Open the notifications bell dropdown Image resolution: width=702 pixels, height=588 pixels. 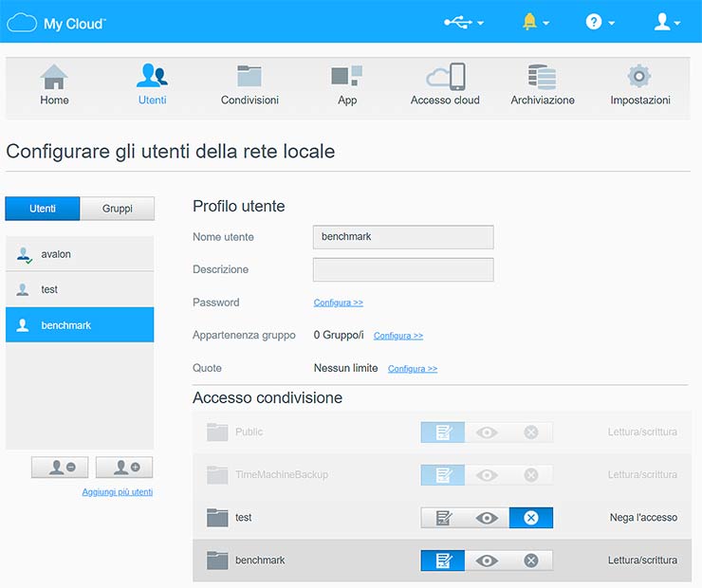coord(535,22)
